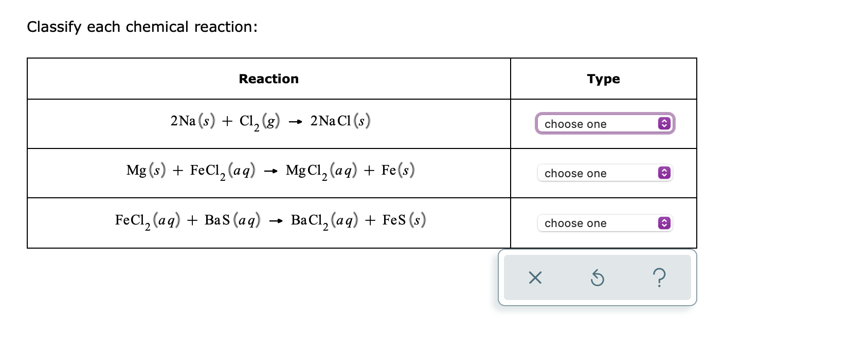Click the 2NaCl(s) product in first reaction
This screenshot has width=868, height=337.
pos(340,121)
